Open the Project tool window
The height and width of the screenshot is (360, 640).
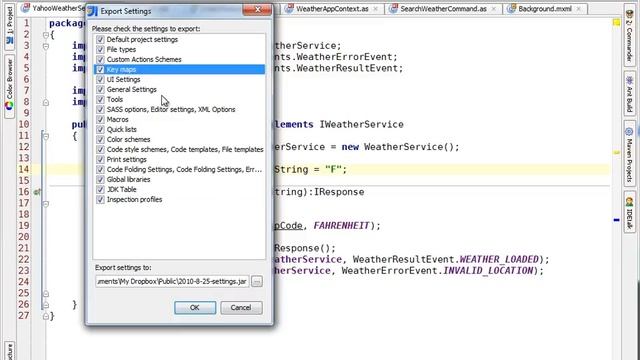point(9,26)
